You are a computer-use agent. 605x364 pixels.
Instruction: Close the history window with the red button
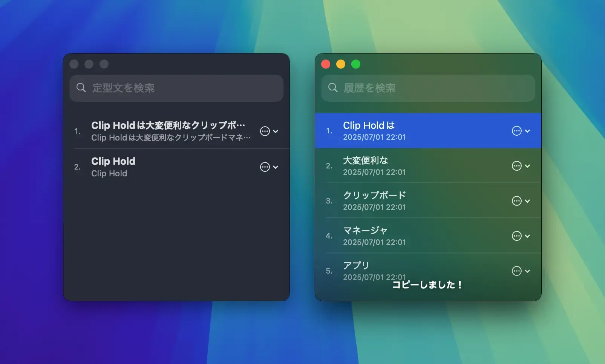(326, 64)
